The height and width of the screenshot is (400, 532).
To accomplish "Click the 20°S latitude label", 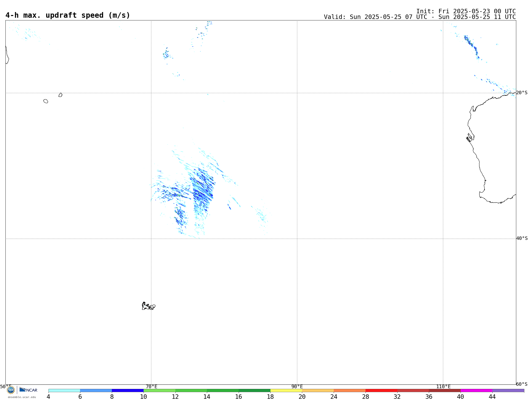I will 522,93.
